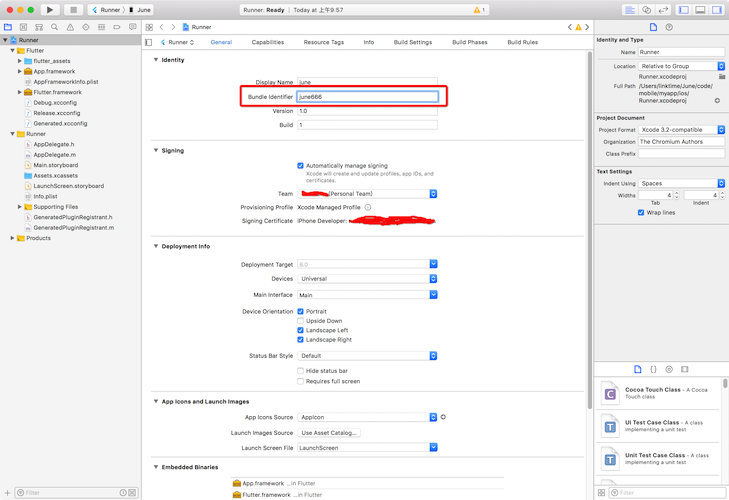
Task: Select AppDelegate.m in the navigator
Action: (x=54, y=155)
